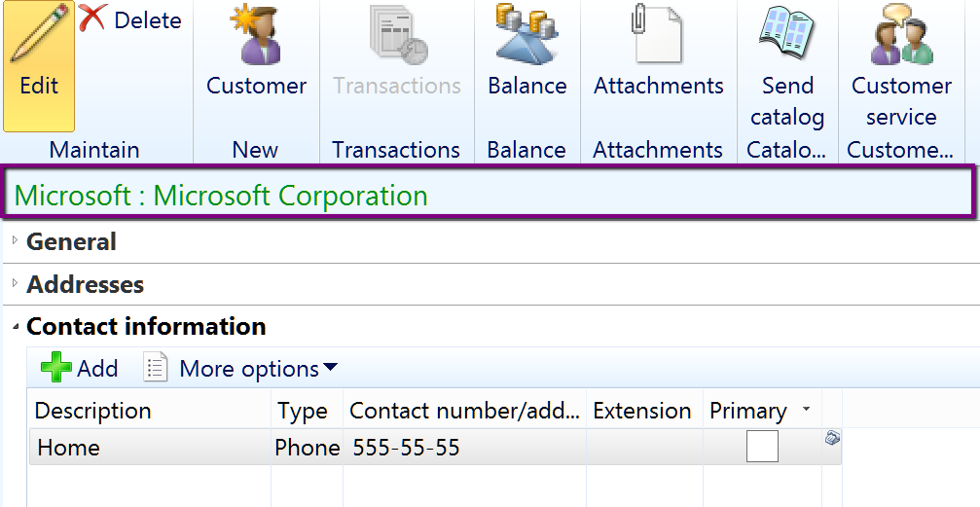Toggle the Primary checkbox for Home
This screenshot has width=980, height=507.
(762, 447)
